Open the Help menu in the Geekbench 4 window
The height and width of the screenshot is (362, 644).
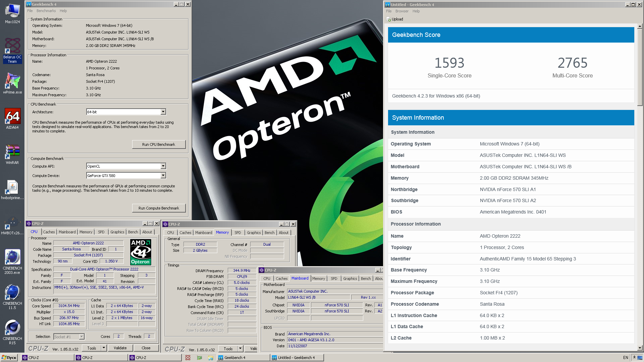[x=63, y=11]
